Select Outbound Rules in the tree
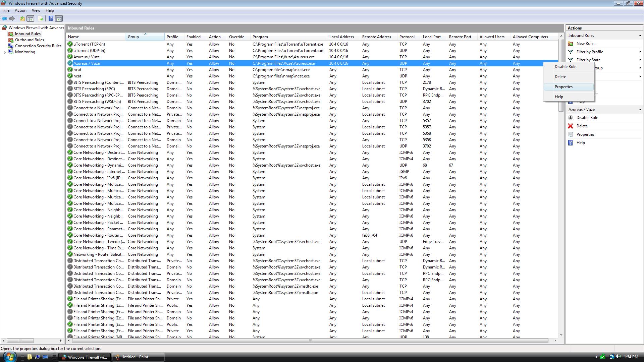The image size is (644, 362). point(29,40)
